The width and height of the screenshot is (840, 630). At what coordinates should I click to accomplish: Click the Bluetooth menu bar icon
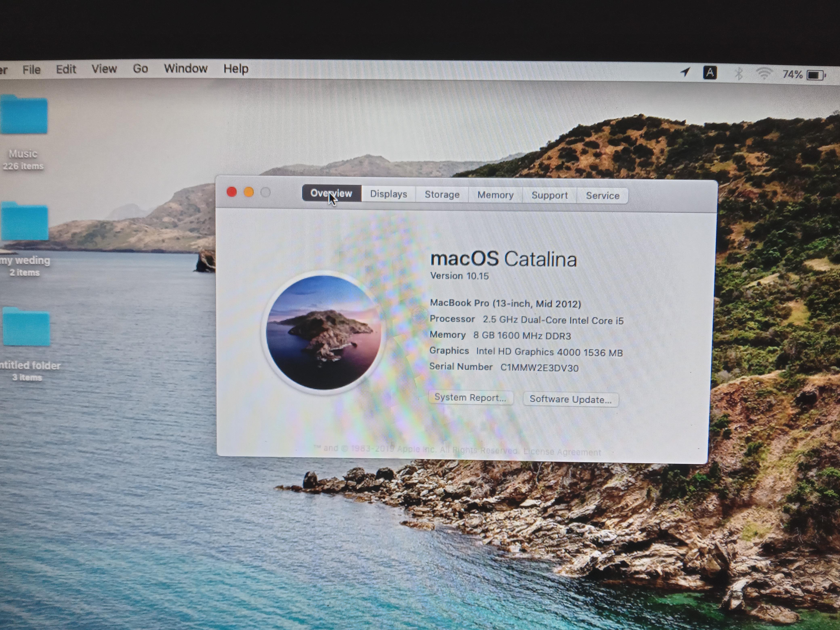point(738,73)
